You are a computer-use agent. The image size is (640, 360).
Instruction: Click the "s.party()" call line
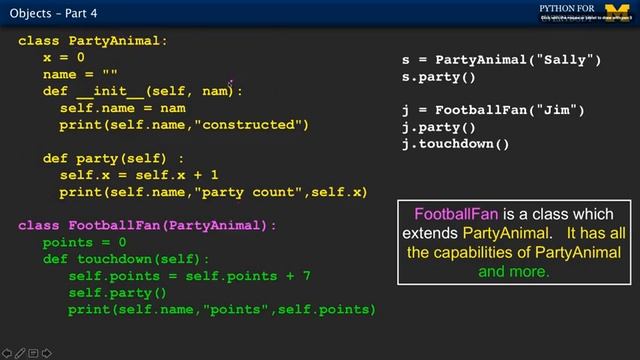[439, 77]
